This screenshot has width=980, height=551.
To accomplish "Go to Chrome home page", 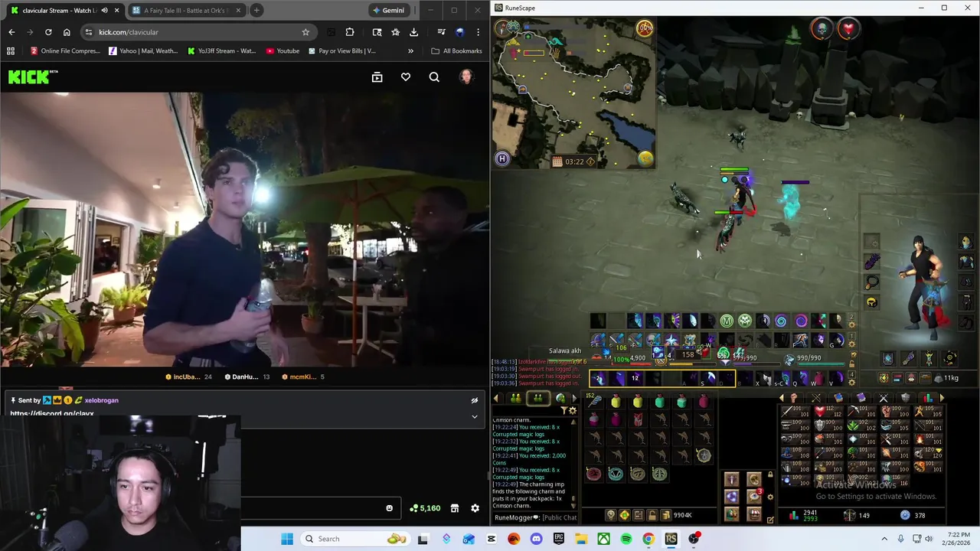I will pyautogui.click(x=67, y=32).
